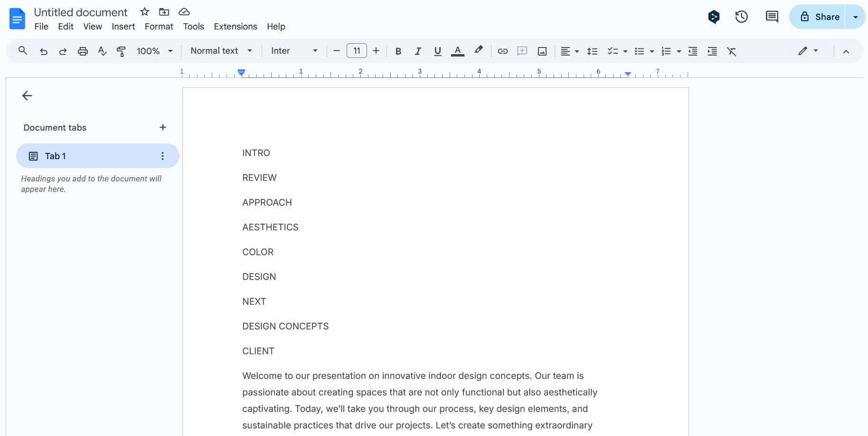This screenshot has width=868, height=436.
Task: Open the comment history icon
Action: pos(772,17)
